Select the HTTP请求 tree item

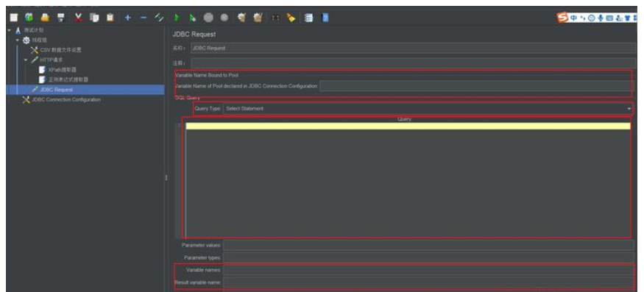click(52, 60)
